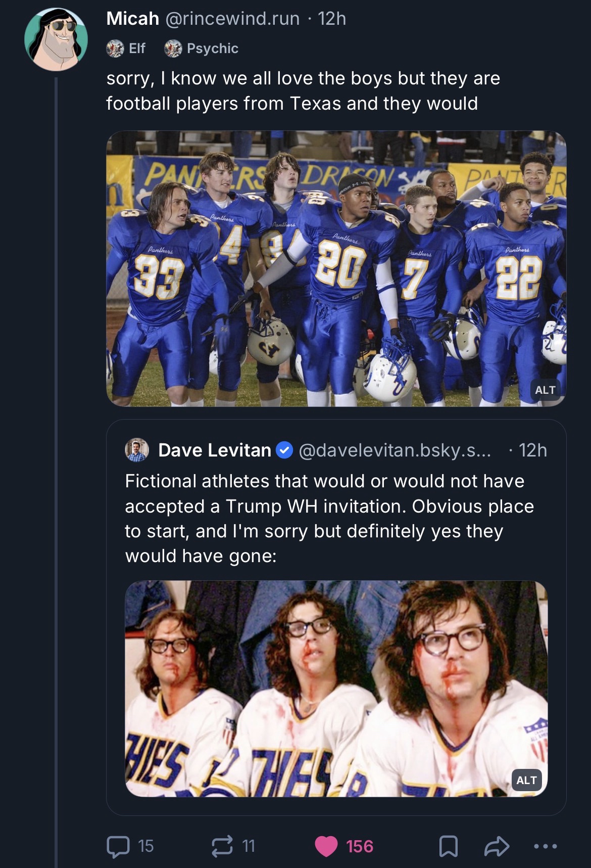
Task: Show ALT text for the football photo
Action: [545, 390]
